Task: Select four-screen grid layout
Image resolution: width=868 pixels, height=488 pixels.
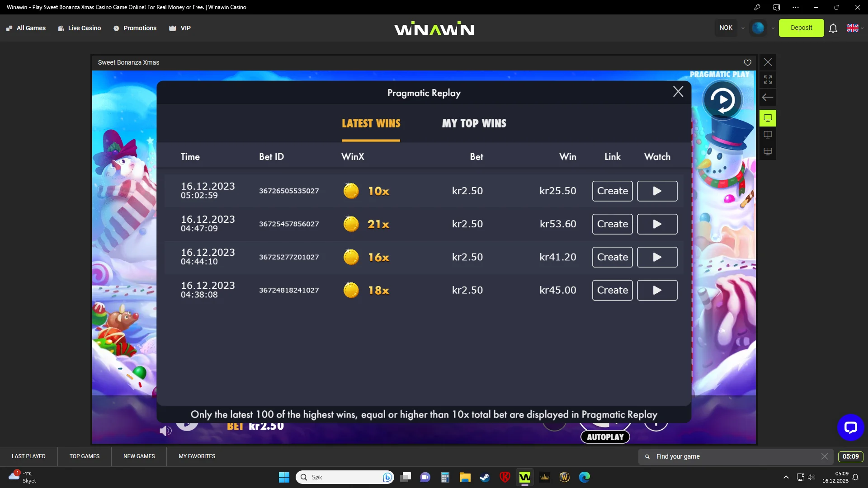Action: click(x=768, y=151)
